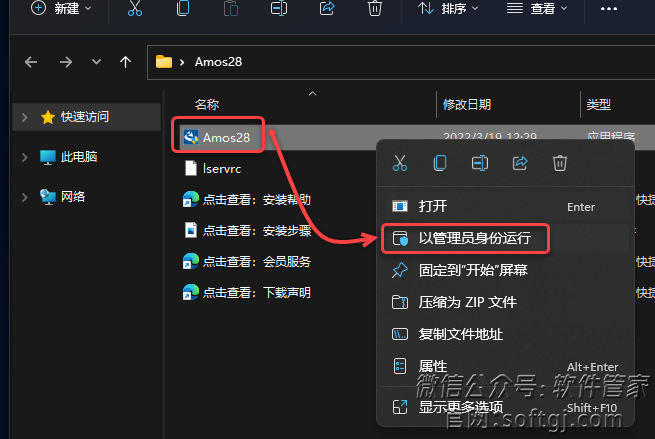Sort by the 修改日期 column header
The image size is (655, 439).
pos(467,104)
